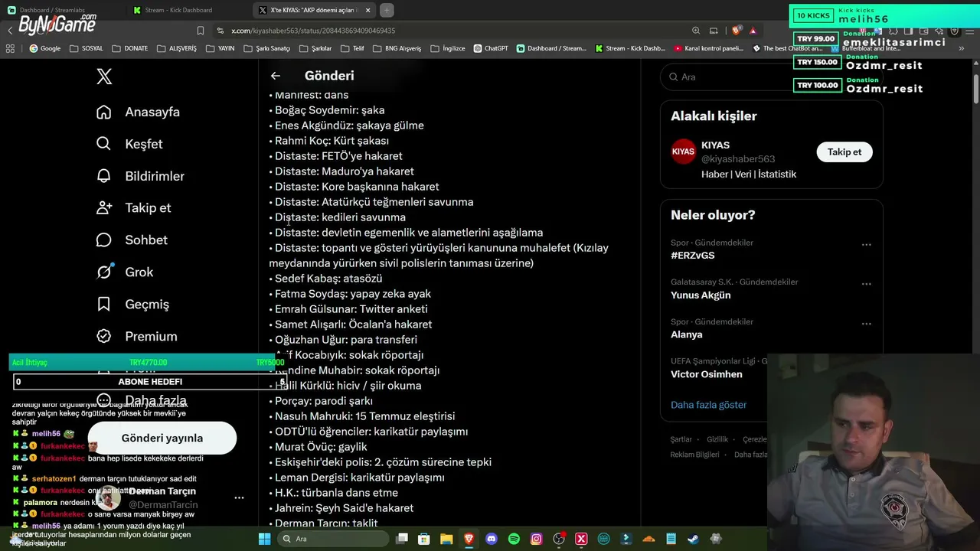Open the #ERZvGS trending topic

click(693, 256)
